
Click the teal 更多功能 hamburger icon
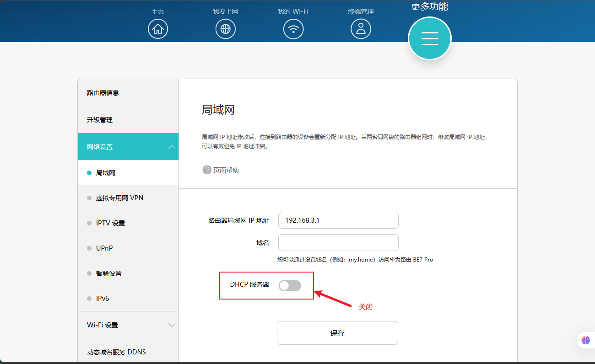429,38
